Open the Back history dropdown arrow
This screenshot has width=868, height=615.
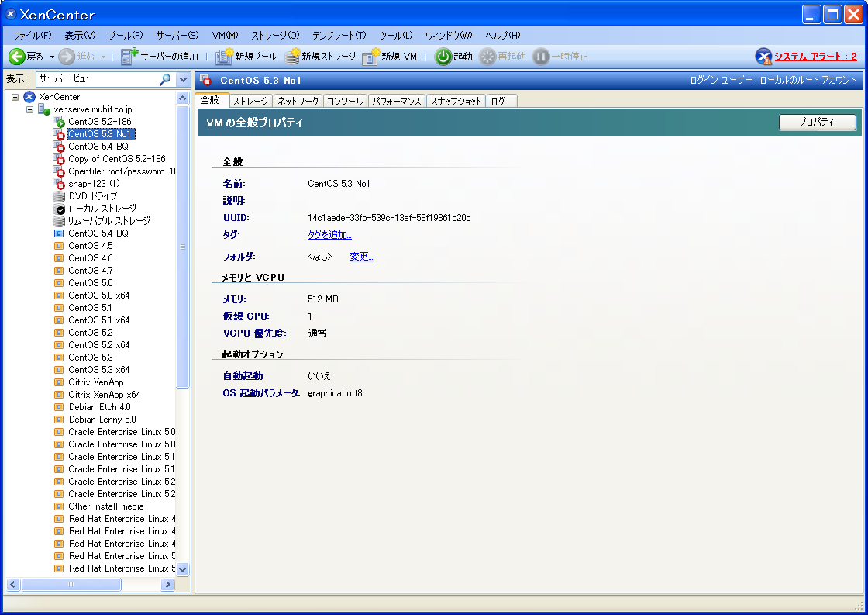pyautogui.click(x=52, y=57)
